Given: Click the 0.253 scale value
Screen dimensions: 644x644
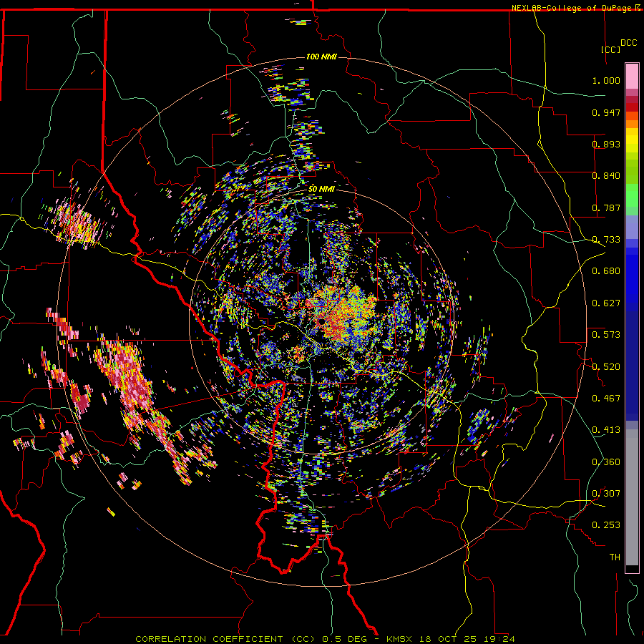Looking at the screenshot, I should 606,525.
